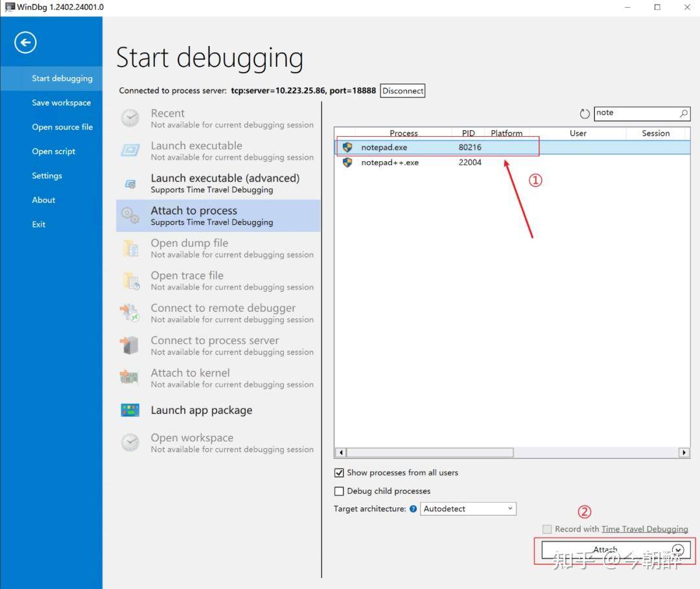Image resolution: width=700 pixels, height=589 pixels.
Task: Open Settings from the sidebar
Action: pyautogui.click(x=47, y=176)
